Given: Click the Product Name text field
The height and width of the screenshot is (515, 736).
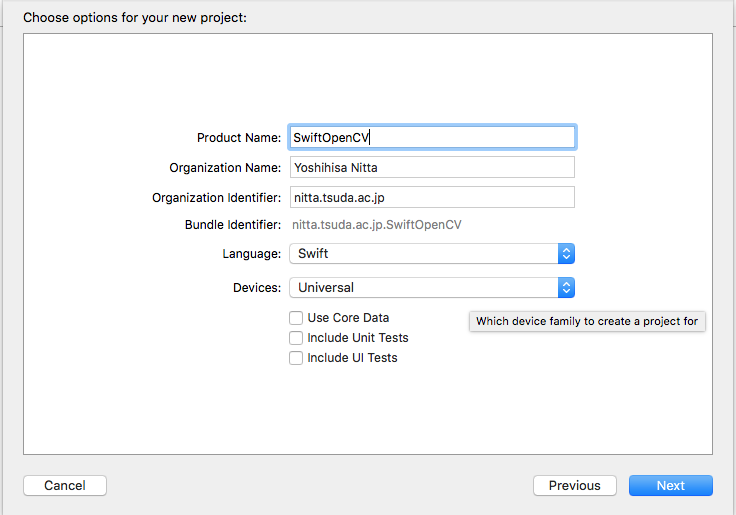Looking at the screenshot, I should (432, 137).
